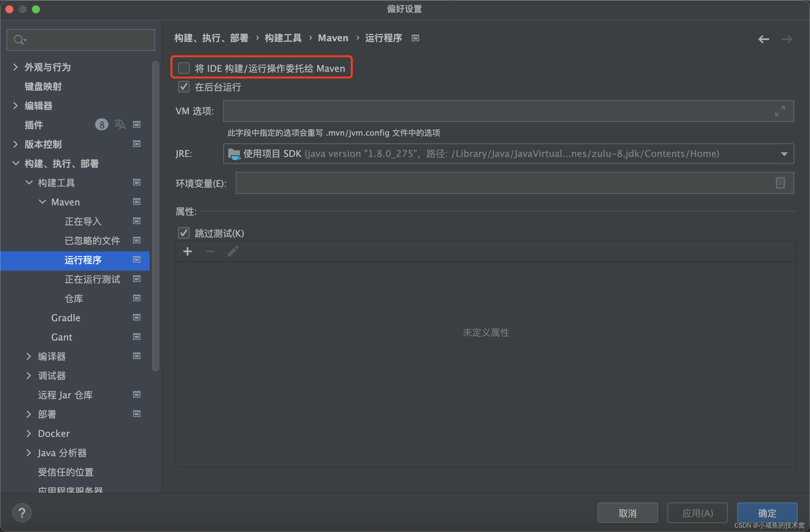The image size is (810, 532).
Task: Click 确定 button
Action: (767, 513)
